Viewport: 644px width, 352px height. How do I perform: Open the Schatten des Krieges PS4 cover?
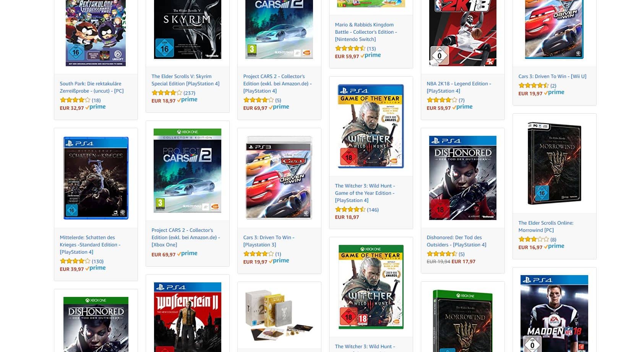point(96,178)
